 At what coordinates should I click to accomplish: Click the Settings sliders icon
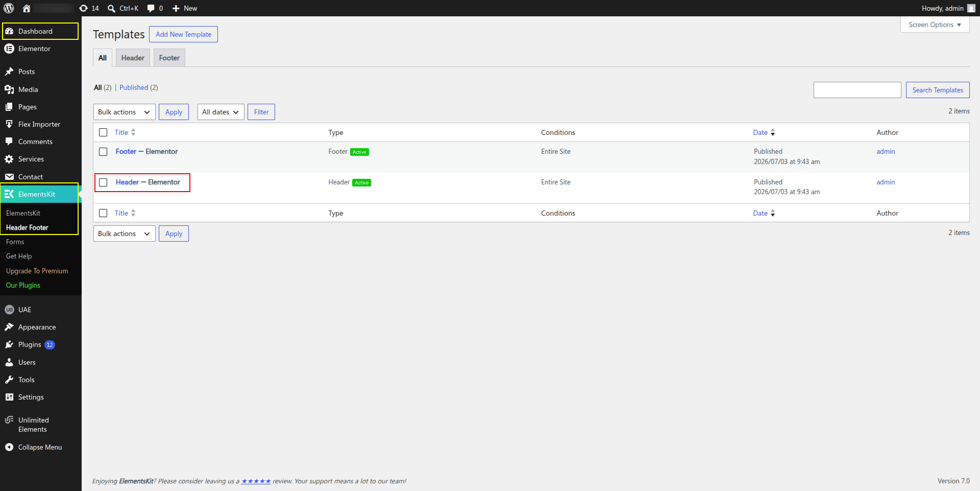coord(9,397)
